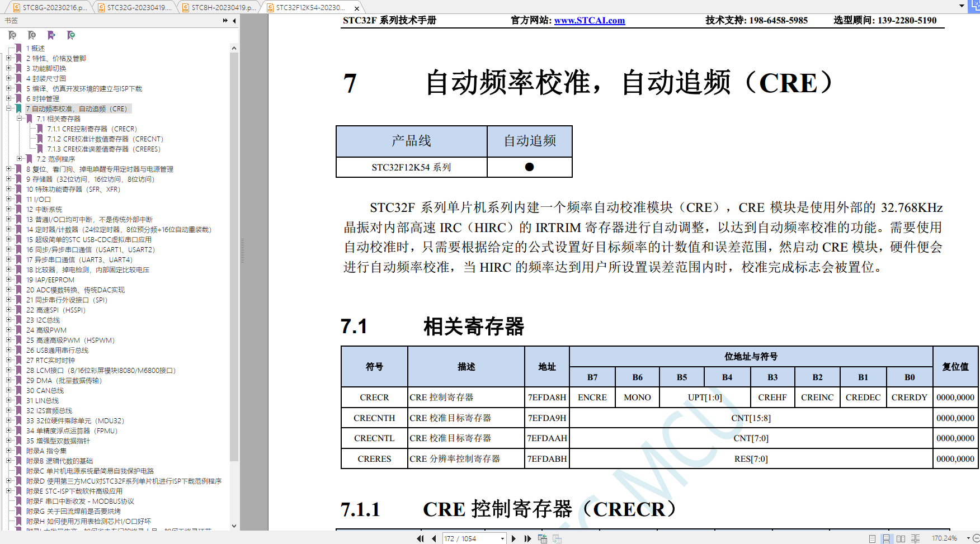Zoom out using minus circle icon
The height and width of the screenshot is (544, 980).
tap(976, 538)
